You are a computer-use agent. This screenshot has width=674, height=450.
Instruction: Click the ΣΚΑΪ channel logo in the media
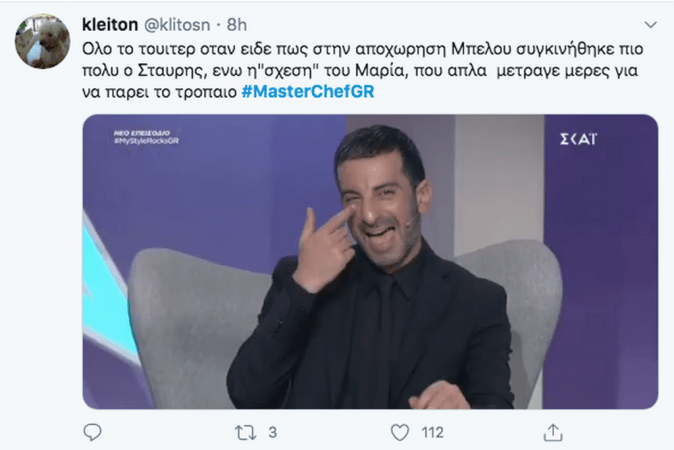[578, 139]
